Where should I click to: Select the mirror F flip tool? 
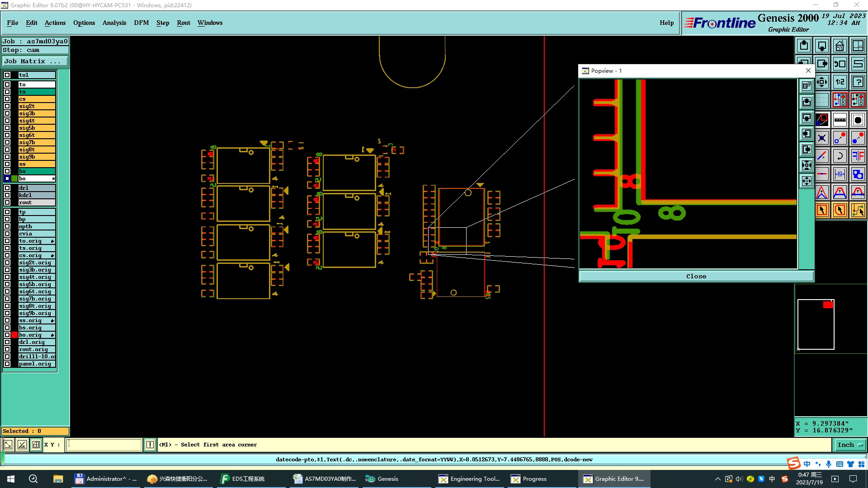858,156
